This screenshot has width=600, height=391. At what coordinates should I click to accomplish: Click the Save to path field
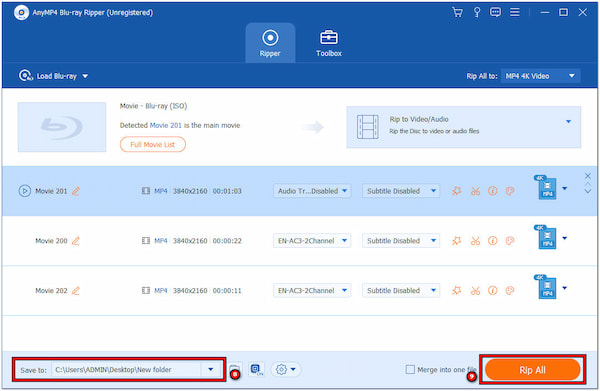(126, 369)
